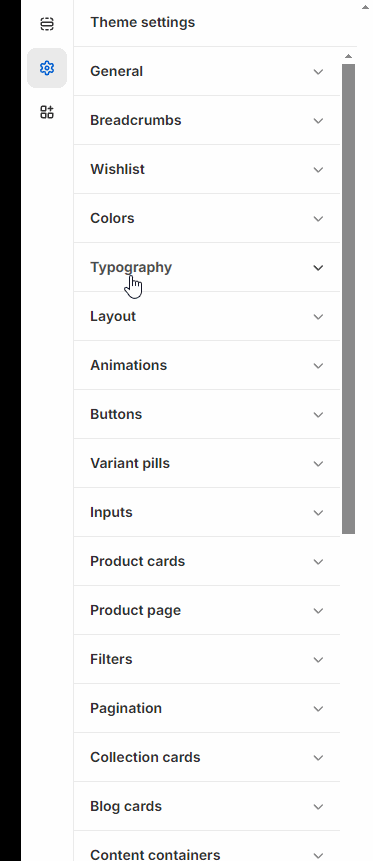Select the Theme settings gear icon

tap(47, 68)
